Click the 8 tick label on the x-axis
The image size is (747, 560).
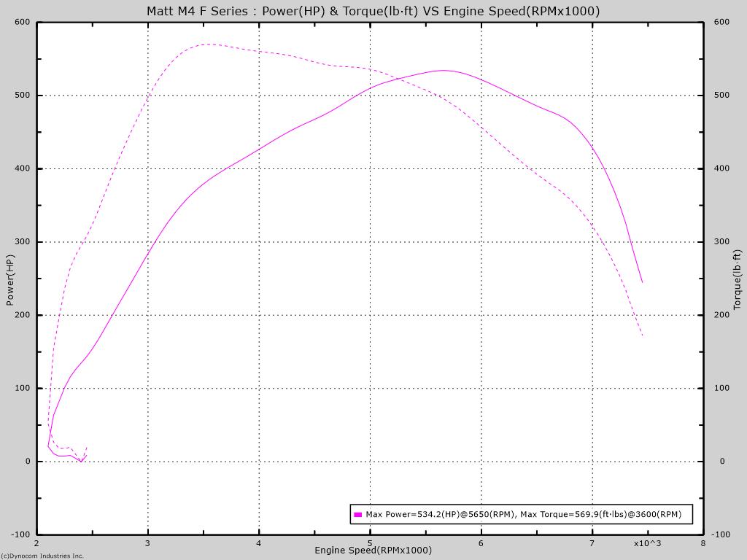coord(703,543)
